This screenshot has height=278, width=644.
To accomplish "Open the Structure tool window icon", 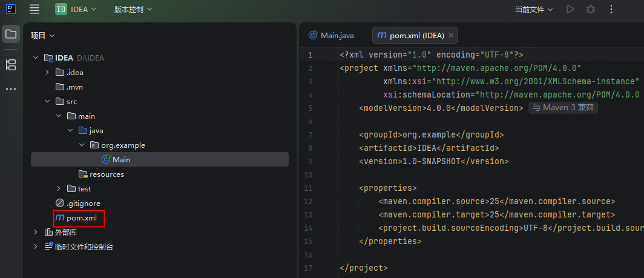I will tap(11, 65).
